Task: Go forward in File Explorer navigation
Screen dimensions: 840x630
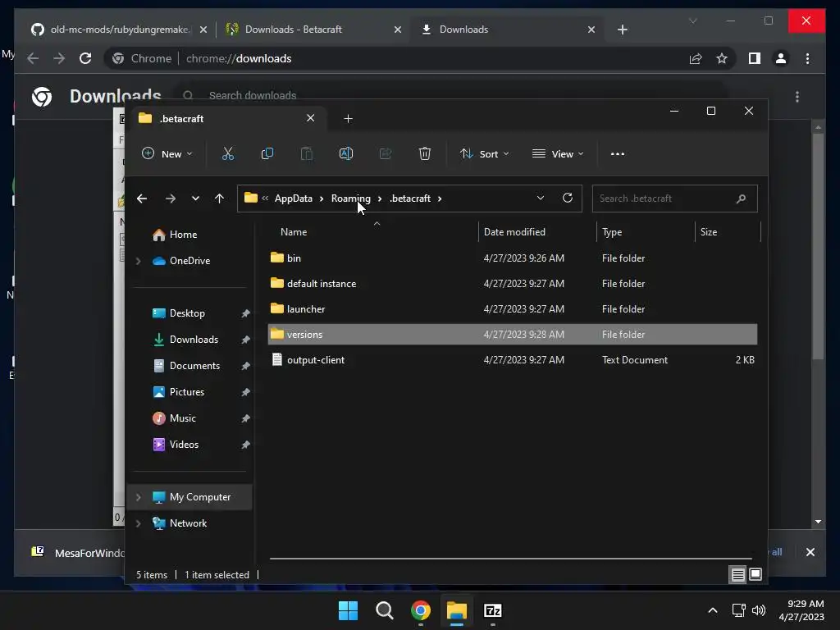Action: tap(171, 199)
